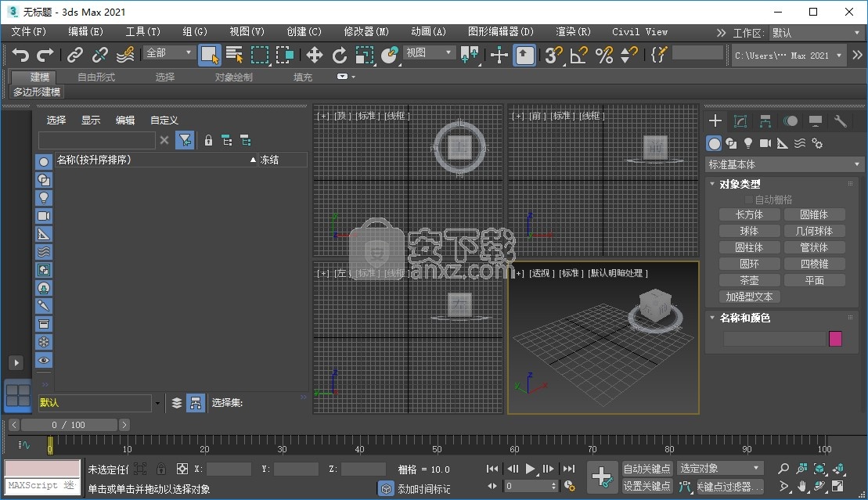Switch to the Lights category in the Create panel
868x500 pixels.
tap(748, 143)
